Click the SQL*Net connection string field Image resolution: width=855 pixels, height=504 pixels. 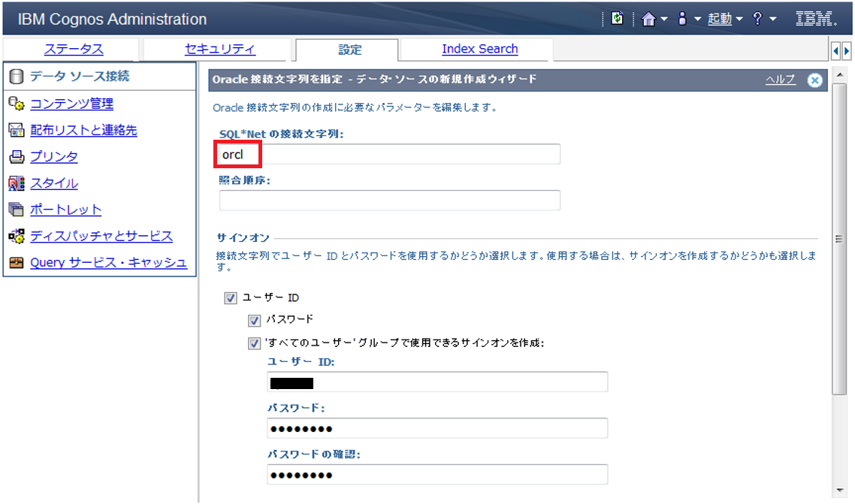pyautogui.click(x=389, y=154)
